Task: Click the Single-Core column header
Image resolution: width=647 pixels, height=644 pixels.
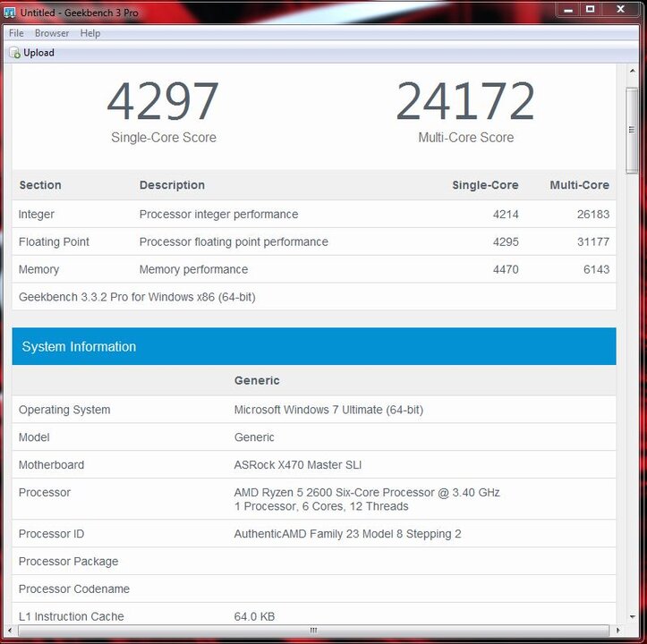Action: tap(485, 185)
